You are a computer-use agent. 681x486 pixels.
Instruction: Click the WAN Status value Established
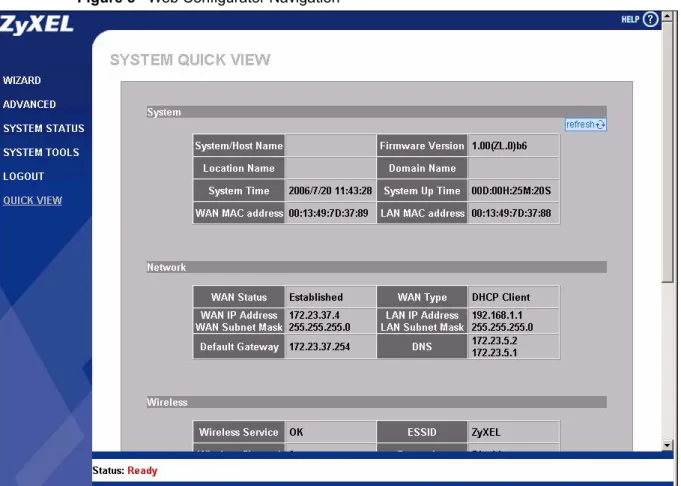(x=316, y=297)
